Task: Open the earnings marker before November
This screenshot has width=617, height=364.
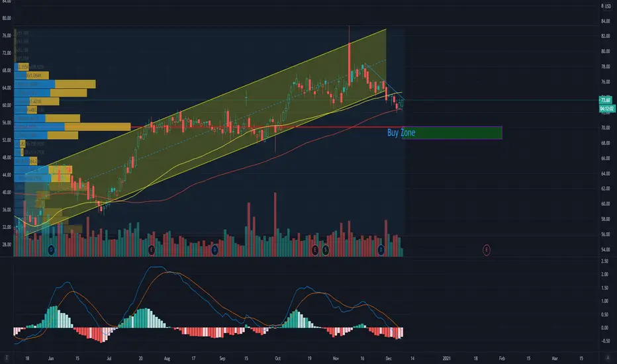Action: click(315, 250)
